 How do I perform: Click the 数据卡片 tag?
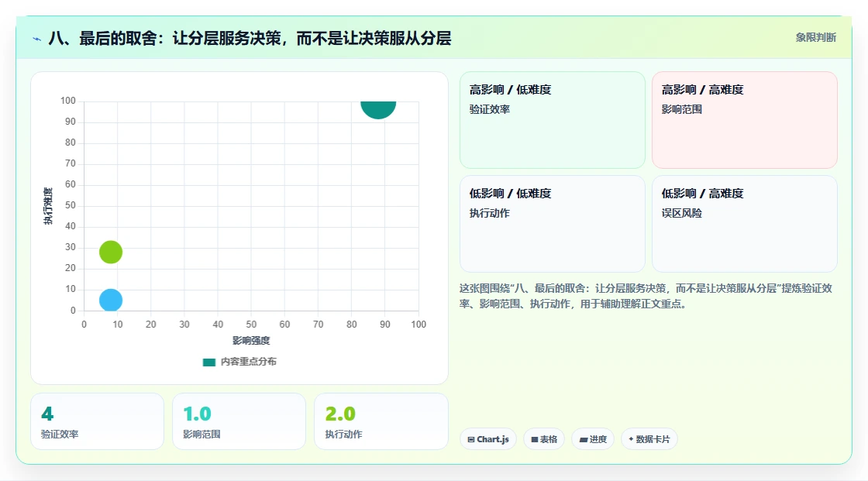(x=649, y=439)
